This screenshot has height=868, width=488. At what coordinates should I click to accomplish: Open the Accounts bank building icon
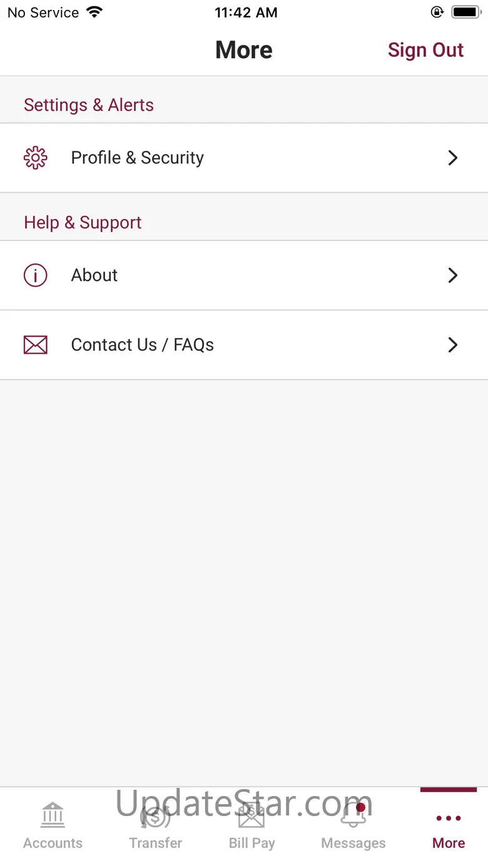click(53, 815)
